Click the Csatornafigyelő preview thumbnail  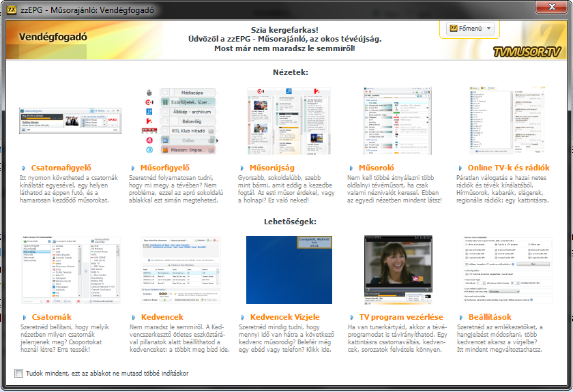tap(70, 121)
